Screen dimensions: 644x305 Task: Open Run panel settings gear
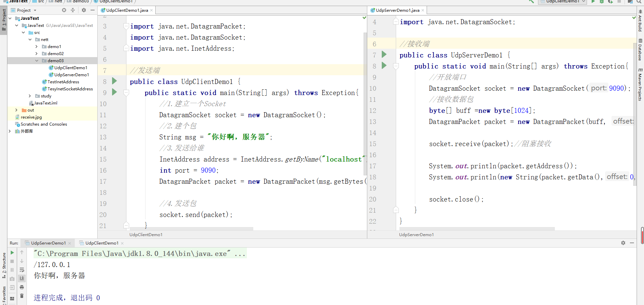tap(623, 243)
